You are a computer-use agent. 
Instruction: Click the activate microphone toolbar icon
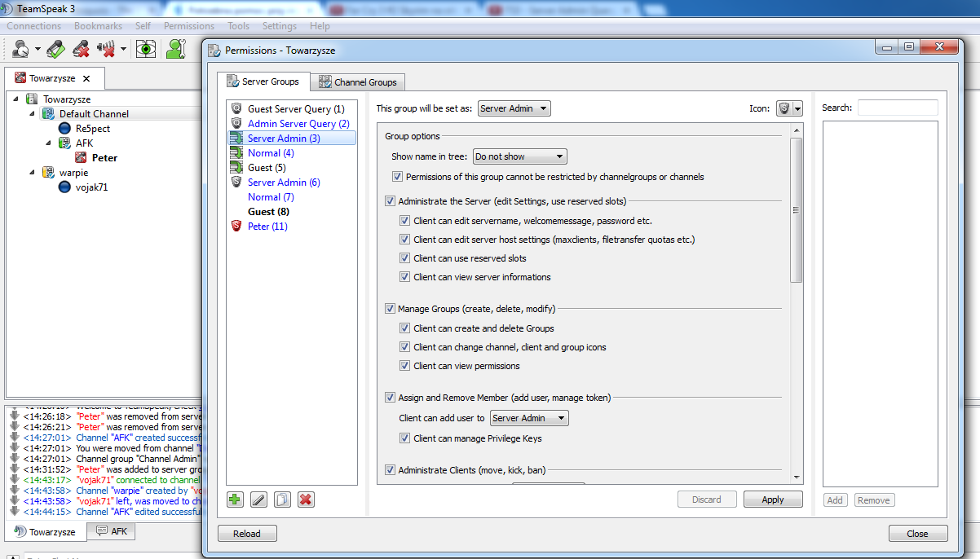(55, 49)
